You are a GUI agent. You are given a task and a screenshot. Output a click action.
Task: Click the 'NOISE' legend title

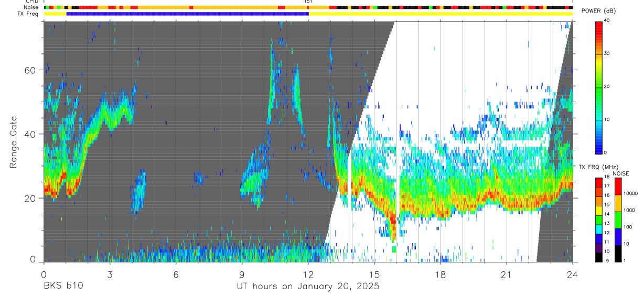(x=621, y=174)
